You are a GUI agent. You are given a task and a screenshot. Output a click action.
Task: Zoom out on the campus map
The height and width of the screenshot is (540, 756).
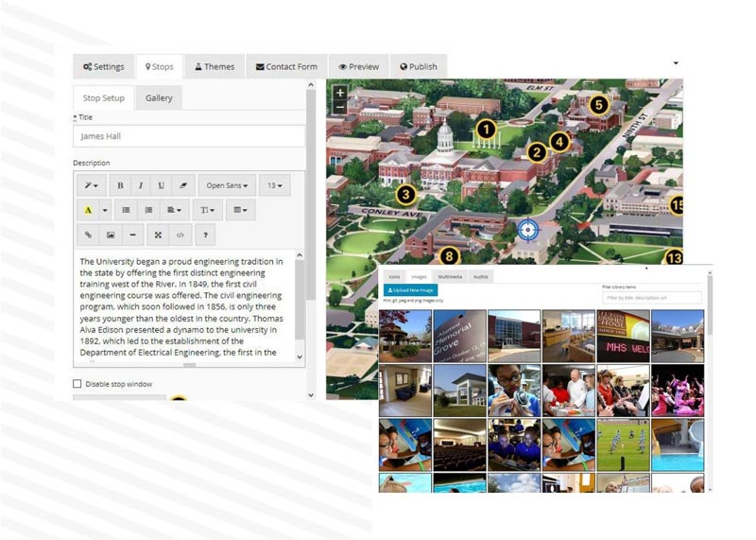click(x=340, y=107)
